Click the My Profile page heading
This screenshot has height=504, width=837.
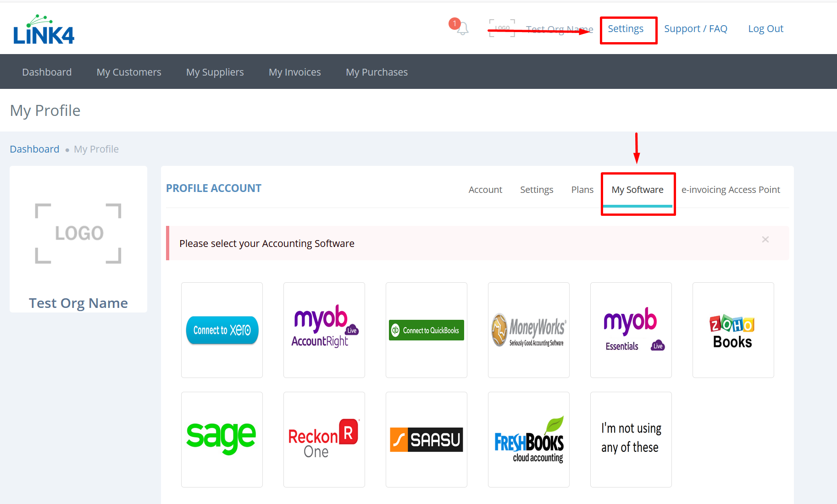click(45, 111)
